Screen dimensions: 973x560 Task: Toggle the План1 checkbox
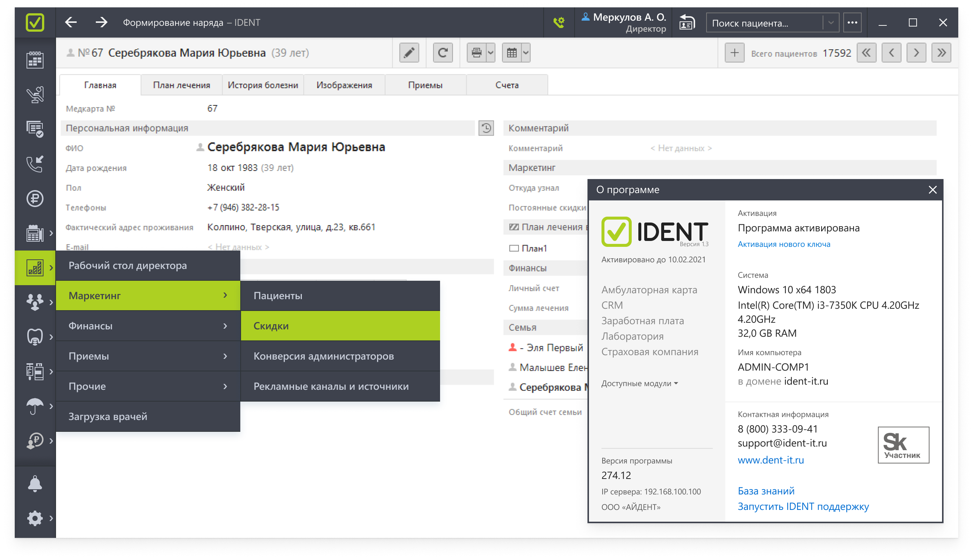point(514,248)
